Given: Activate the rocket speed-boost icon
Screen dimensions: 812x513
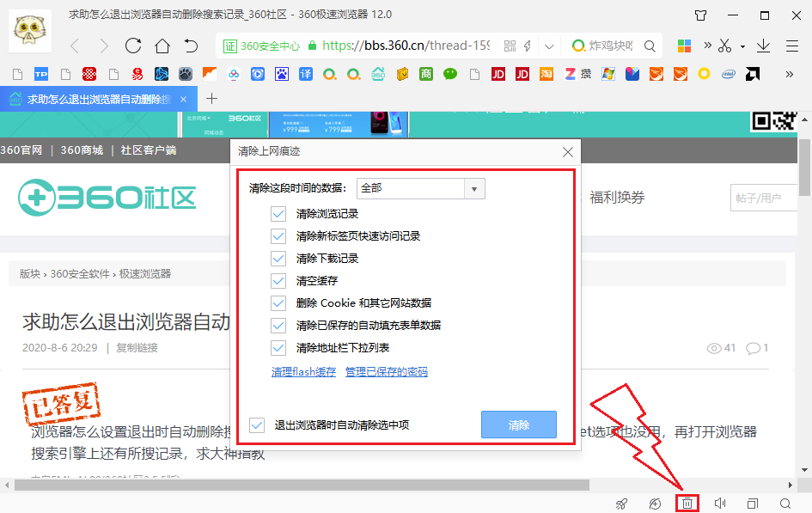Looking at the screenshot, I should pos(620,503).
